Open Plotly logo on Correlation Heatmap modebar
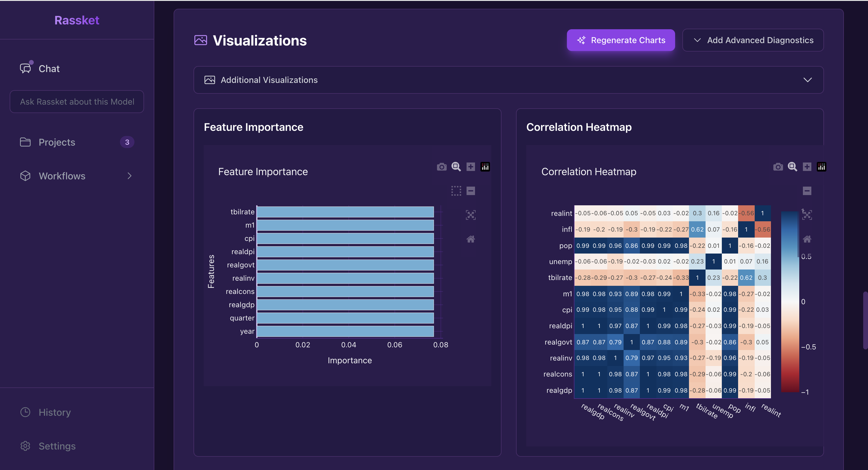This screenshot has width=868, height=470. [x=822, y=166]
